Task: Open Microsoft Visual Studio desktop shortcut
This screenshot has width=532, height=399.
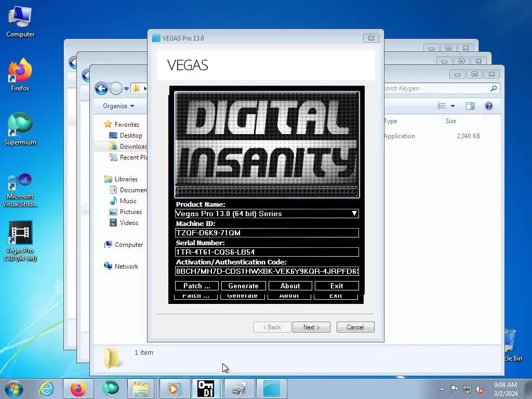Action: [20, 190]
